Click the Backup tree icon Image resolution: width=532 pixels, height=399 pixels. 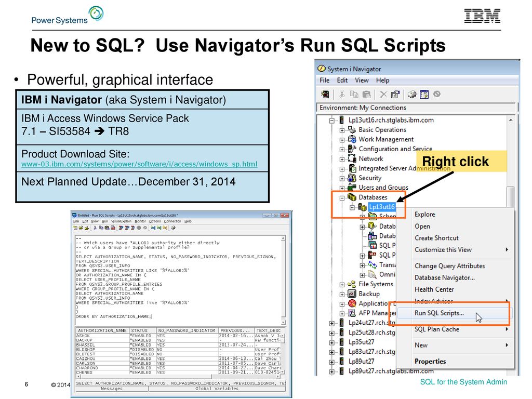tap(352, 294)
